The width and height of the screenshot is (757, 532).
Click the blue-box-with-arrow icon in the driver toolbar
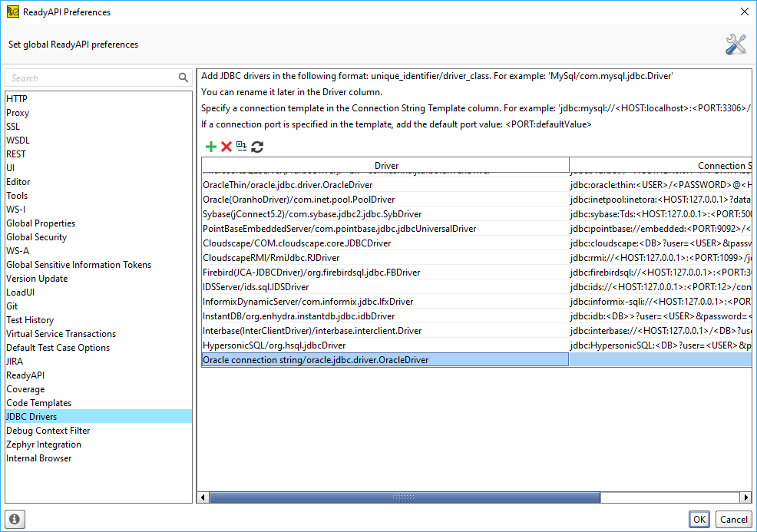[241, 147]
